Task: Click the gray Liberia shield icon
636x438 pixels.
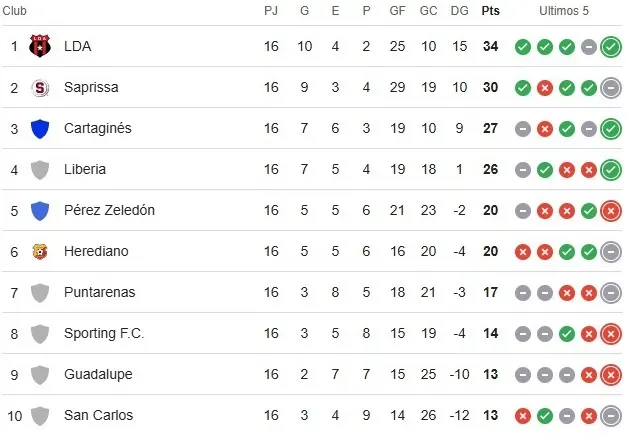Action: tap(40, 169)
